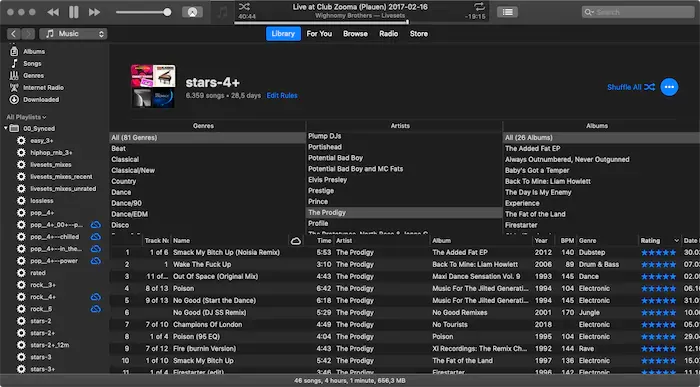Viewport: 700px width, 387px height.
Task: Skip forward to the next track
Action: (x=94, y=12)
